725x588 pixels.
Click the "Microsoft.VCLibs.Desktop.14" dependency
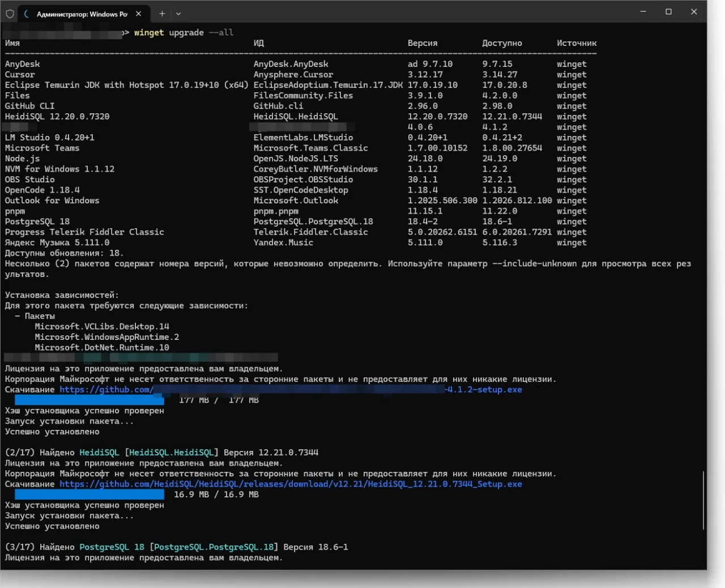coord(102,326)
